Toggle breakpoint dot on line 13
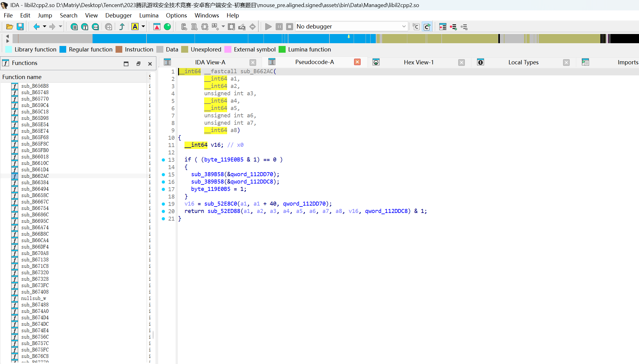The height and width of the screenshot is (364, 639). pyautogui.click(x=163, y=160)
